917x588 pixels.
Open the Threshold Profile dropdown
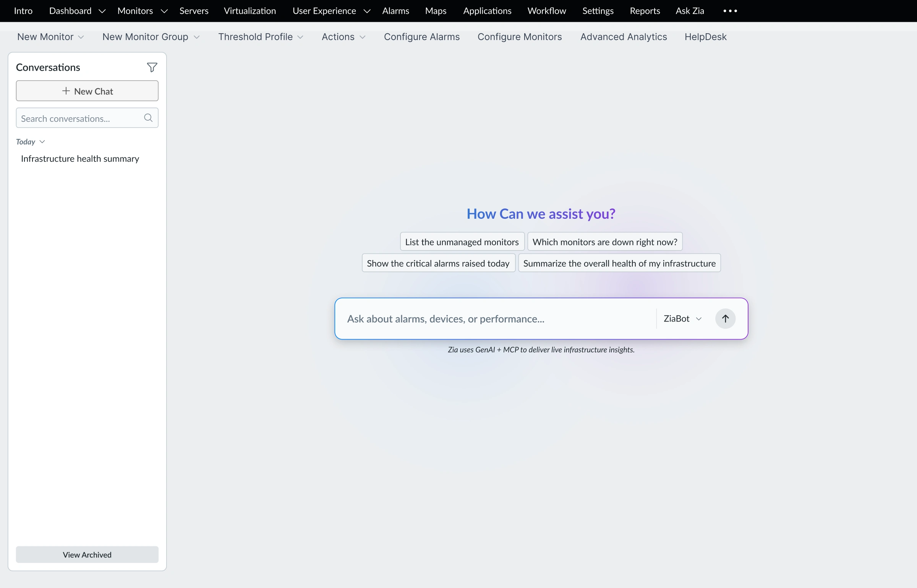pyautogui.click(x=261, y=37)
